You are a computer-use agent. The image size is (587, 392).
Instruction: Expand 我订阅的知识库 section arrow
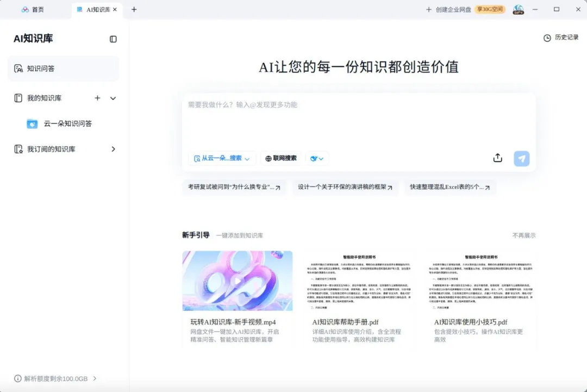click(x=113, y=149)
